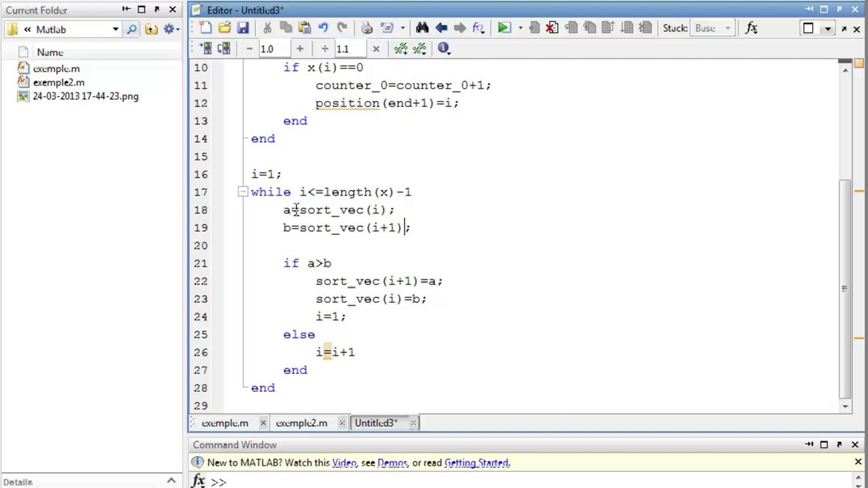Go forward with gray right arrow
The height and width of the screenshot is (488, 868).
(460, 28)
